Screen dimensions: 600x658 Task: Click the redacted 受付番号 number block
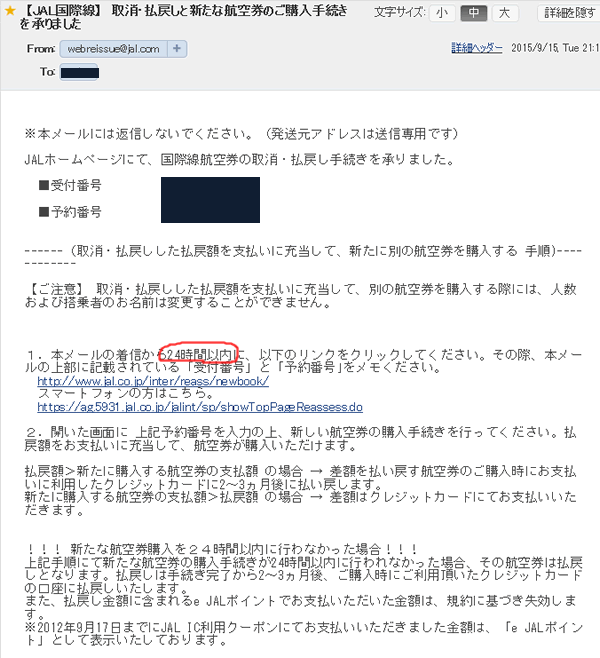tap(210, 200)
